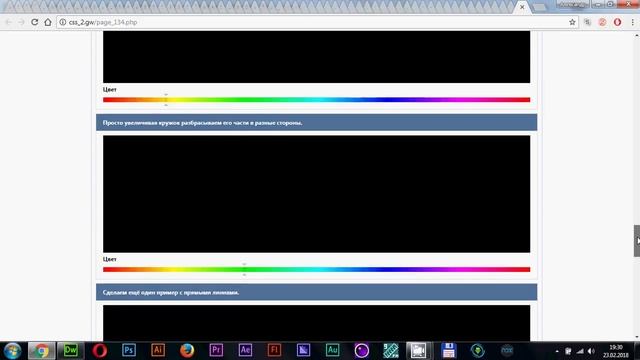640x360 pixels.
Task: Go forward to the next page
Action: tap(21, 22)
